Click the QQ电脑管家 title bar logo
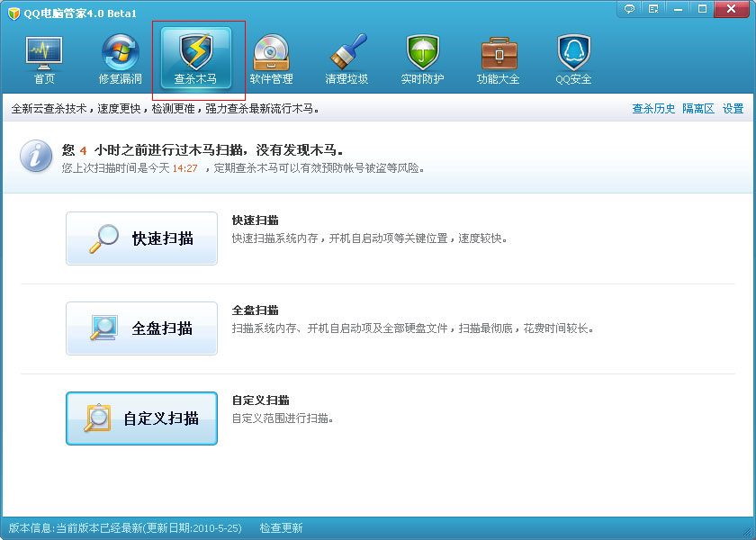The height and width of the screenshot is (540, 756). pyautogui.click(x=13, y=13)
